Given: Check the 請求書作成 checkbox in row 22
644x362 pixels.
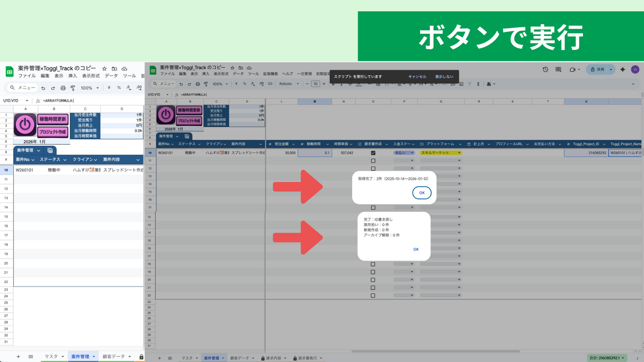Looking at the screenshot, I should [x=373, y=295].
